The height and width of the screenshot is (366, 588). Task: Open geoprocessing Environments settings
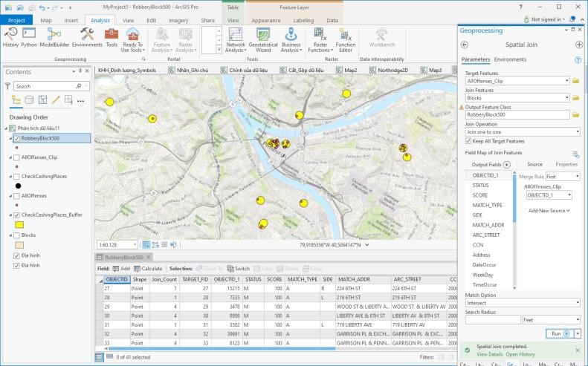[x=87, y=37]
